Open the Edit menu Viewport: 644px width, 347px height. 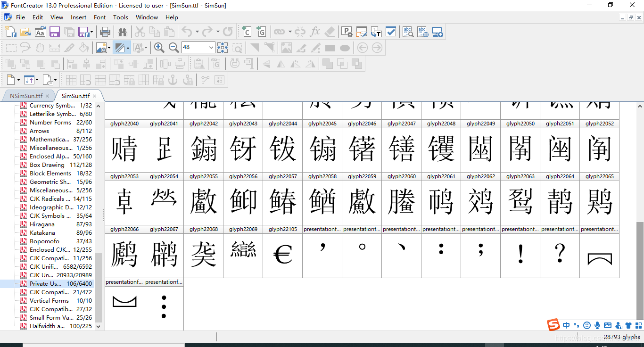(38, 17)
